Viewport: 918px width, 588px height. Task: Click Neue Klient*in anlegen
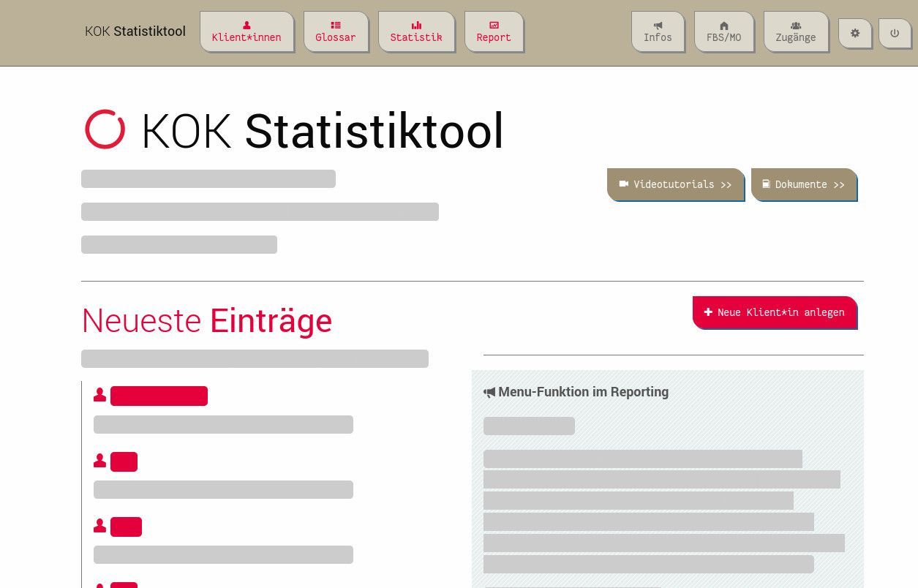(x=774, y=312)
